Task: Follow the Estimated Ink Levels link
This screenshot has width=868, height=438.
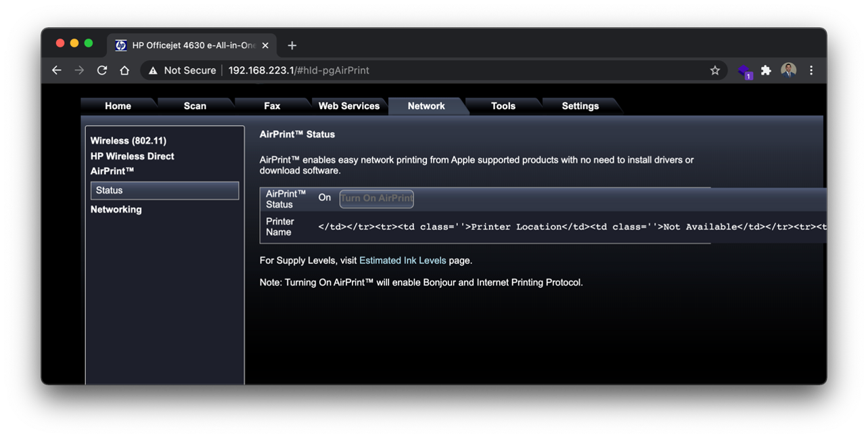Action: [403, 261]
